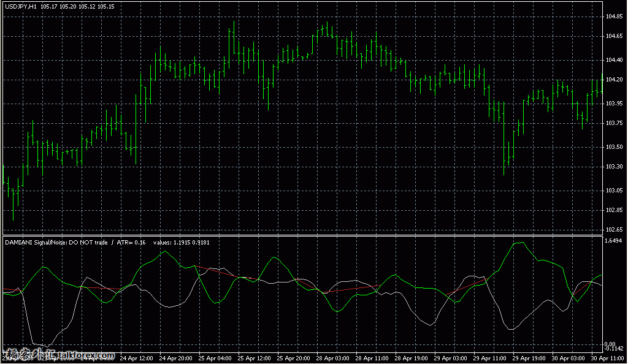Select the 28 Apr 03:00 time marker
The height and width of the screenshot is (364, 628).
coord(333,358)
